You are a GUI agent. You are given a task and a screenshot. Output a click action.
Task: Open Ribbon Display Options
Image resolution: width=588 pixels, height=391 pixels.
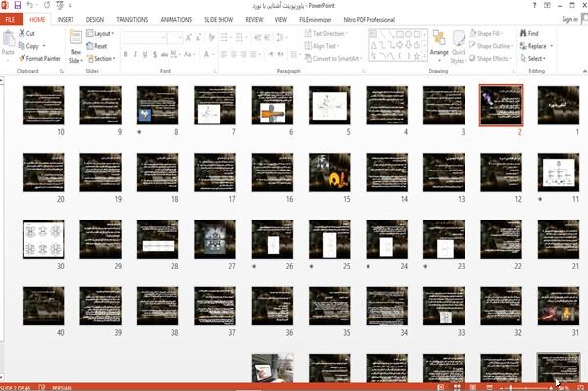click(547, 5)
